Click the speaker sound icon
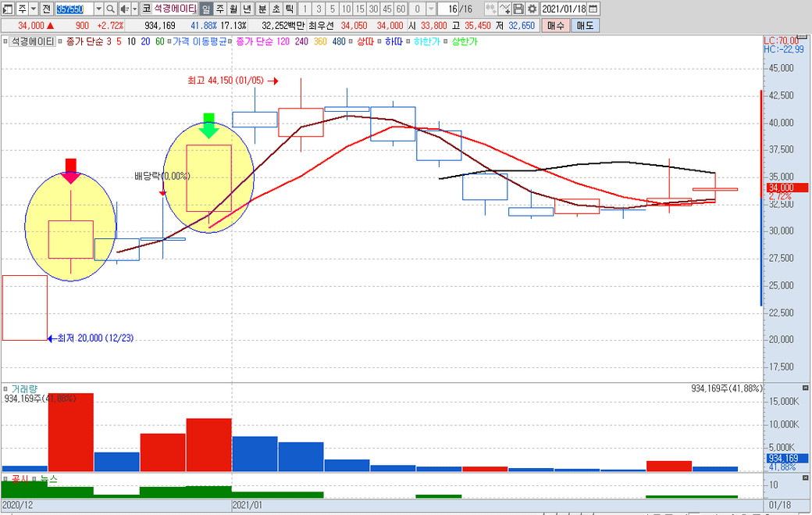The height and width of the screenshot is (515, 812). [x=123, y=9]
